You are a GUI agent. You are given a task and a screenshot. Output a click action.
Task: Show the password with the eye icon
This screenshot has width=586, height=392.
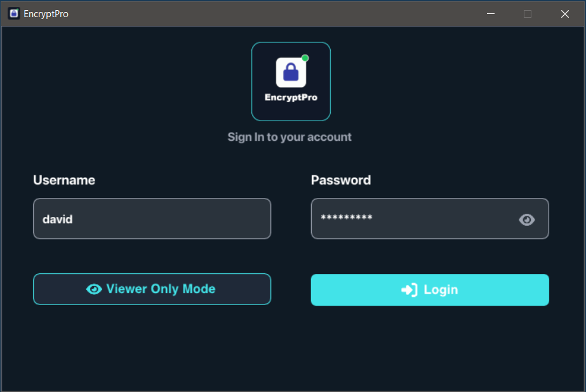(526, 219)
